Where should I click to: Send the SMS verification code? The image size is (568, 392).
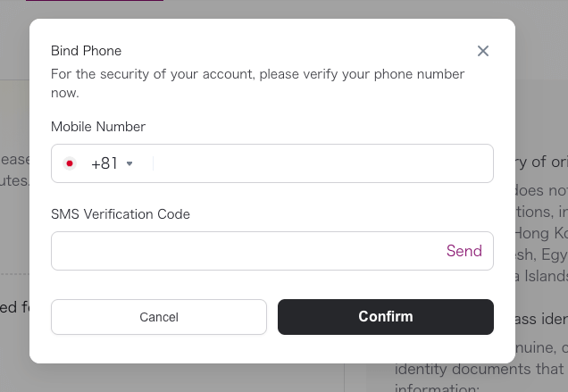[464, 251]
